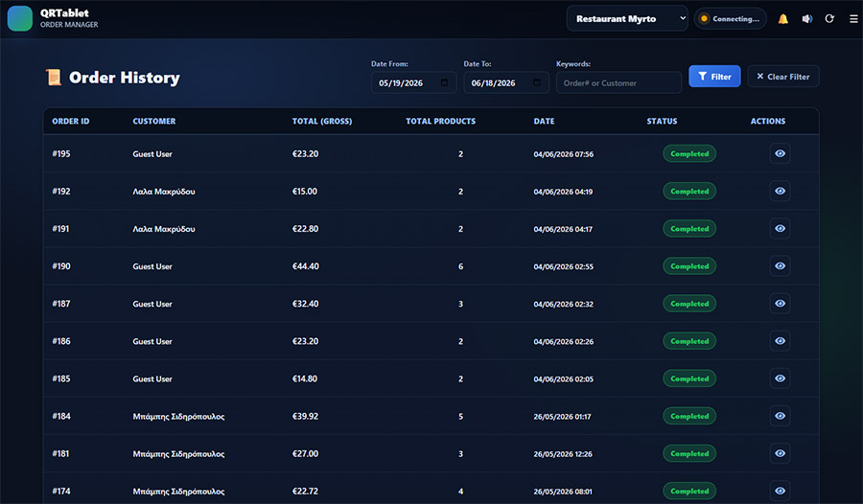Click the Connecting status indicator
863x504 pixels.
pyautogui.click(x=730, y=19)
